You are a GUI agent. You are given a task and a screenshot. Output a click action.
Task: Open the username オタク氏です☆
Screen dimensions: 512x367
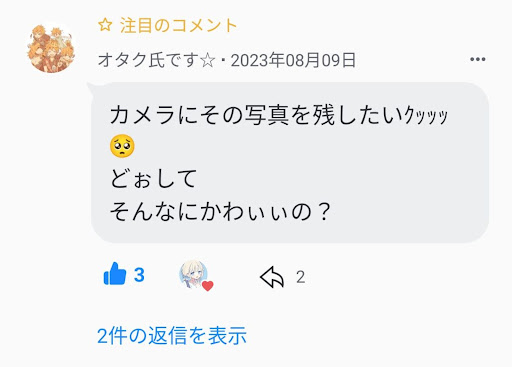point(157,60)
